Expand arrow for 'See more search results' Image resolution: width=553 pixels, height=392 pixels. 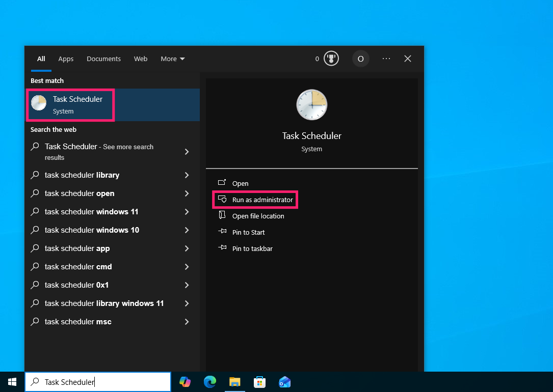(x=187, y=152)
